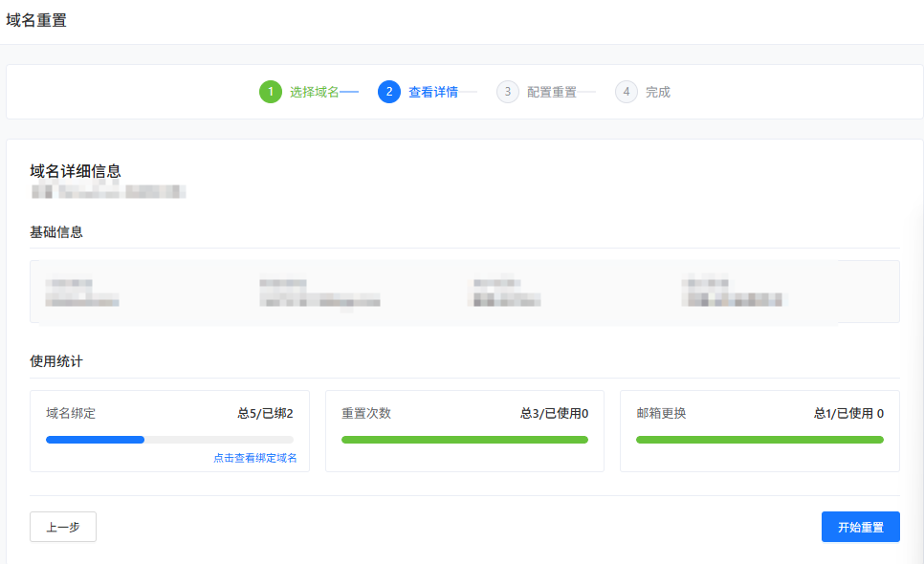Click the 域名重置 page title
Image resolution: width=924 pixels, height=564 pixels.
36,21
